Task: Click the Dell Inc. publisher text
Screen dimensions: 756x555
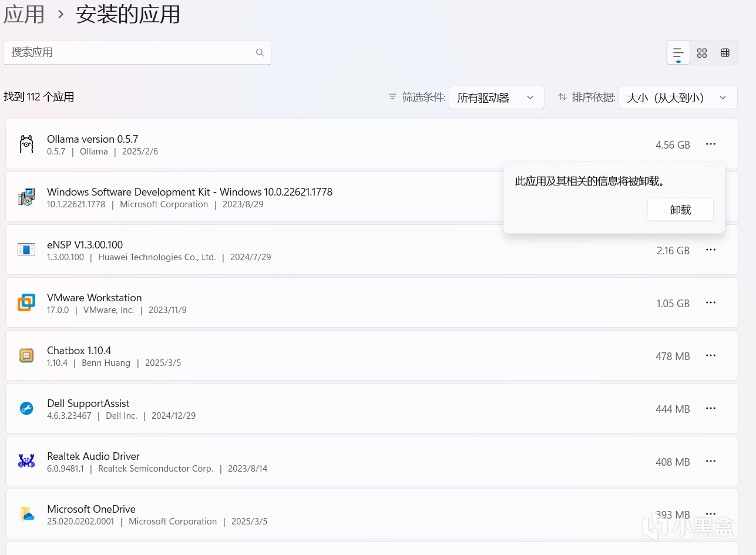Action: (122, 416)
